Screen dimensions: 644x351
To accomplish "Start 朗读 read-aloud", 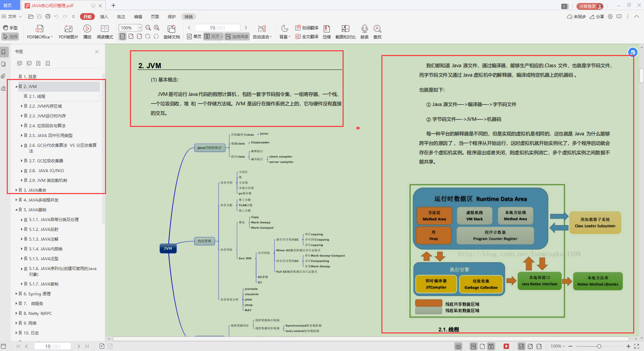I will pos(365,32).
